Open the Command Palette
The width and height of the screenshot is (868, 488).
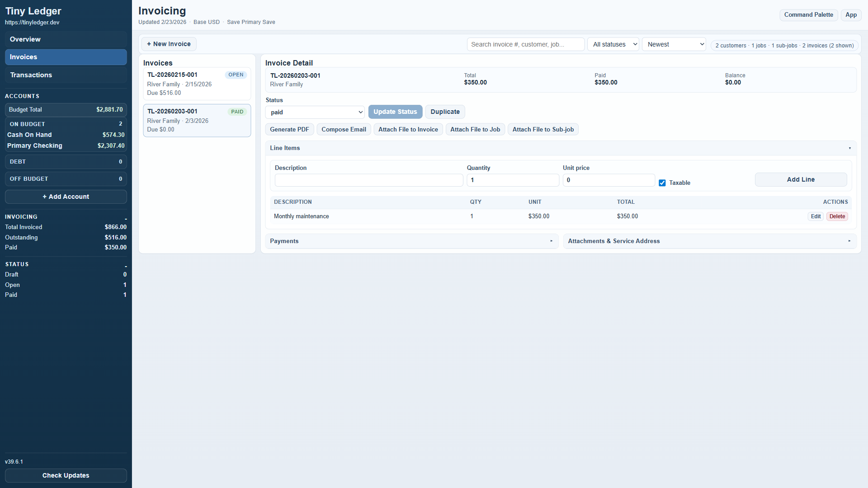pos(808,15)
